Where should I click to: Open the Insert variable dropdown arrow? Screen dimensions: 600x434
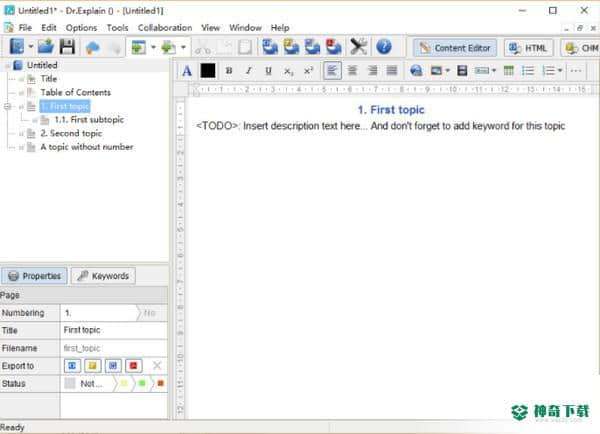point(494,71)
